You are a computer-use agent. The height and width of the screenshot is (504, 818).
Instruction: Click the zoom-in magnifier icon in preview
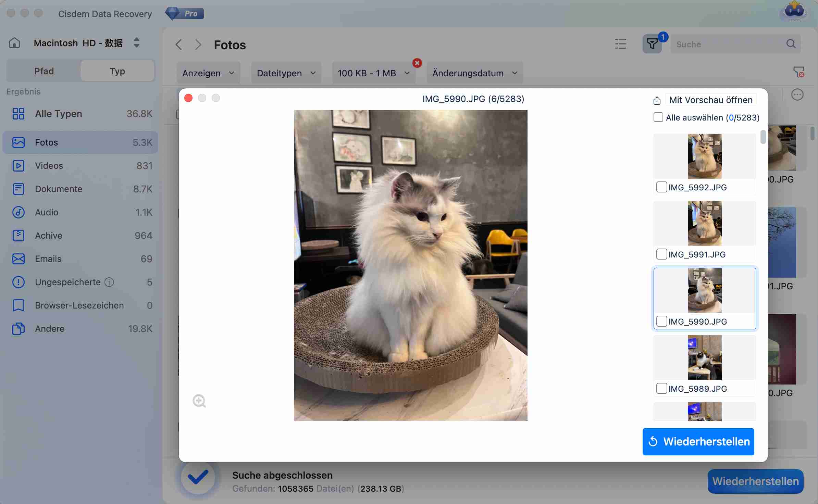click(x=199, y=401)
